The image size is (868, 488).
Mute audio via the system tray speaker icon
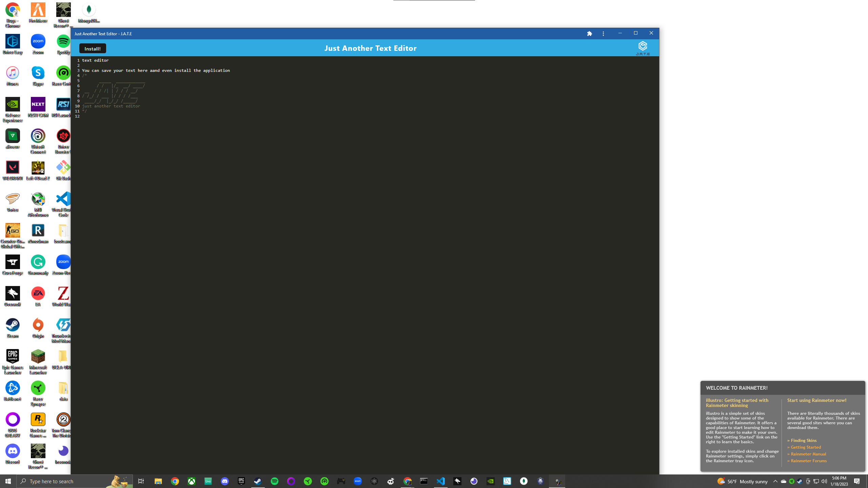[x=824, y=481]
